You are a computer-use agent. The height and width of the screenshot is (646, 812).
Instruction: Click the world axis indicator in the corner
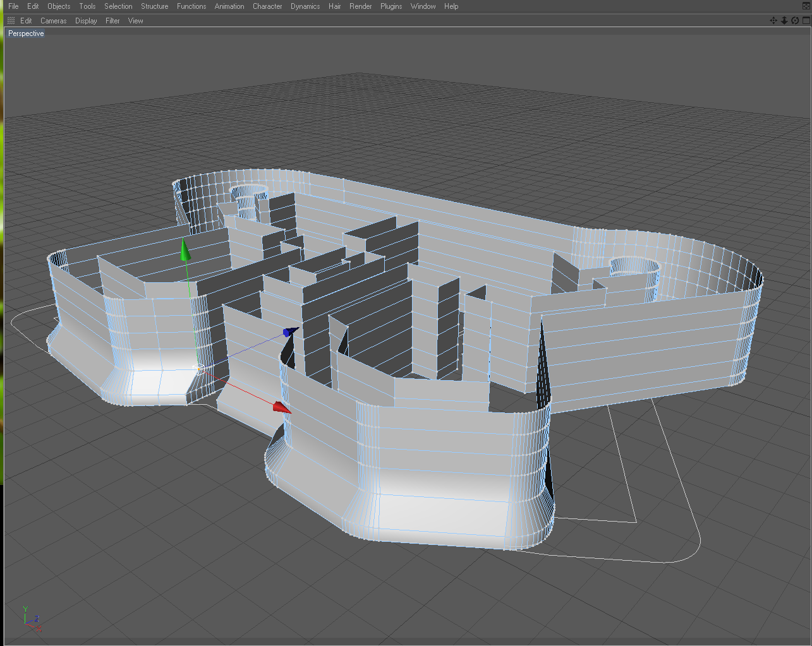click(x=32, y=619)
